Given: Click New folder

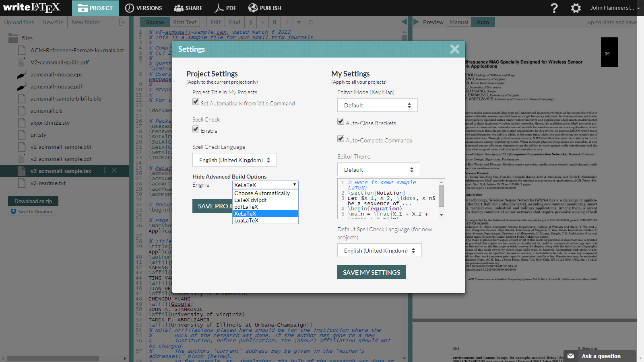Looking at the screenshot, I should (85, 22).
